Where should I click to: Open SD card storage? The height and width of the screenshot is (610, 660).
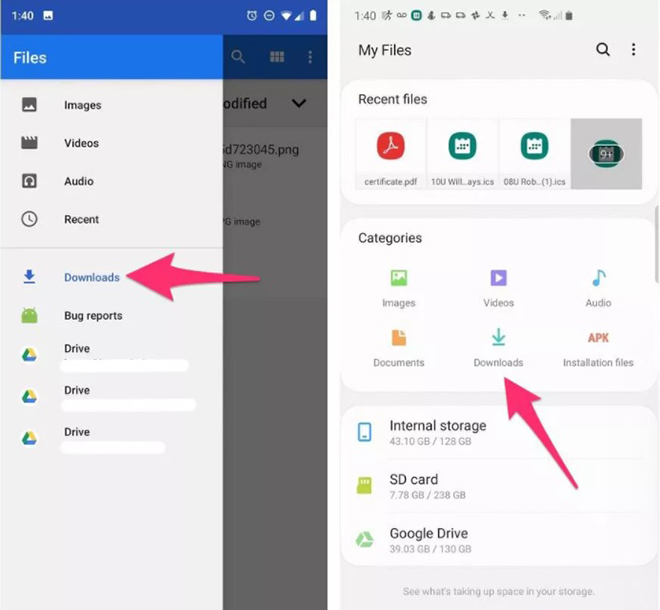(x=499, y=486)
